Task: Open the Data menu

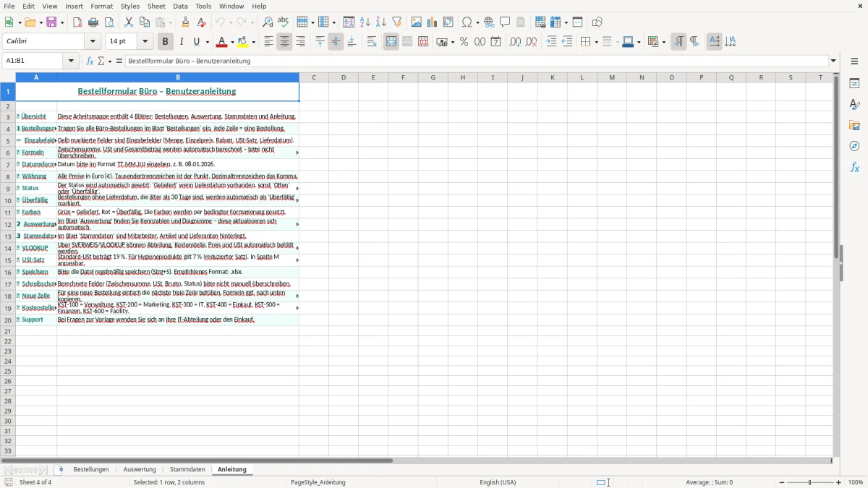Action: point(180,6)
